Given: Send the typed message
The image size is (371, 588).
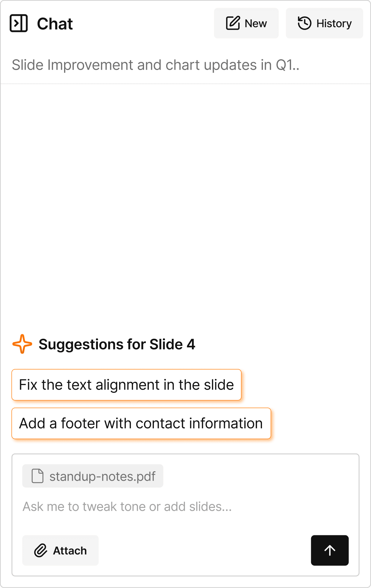Looking at the screenshot, I should [330, 550].
